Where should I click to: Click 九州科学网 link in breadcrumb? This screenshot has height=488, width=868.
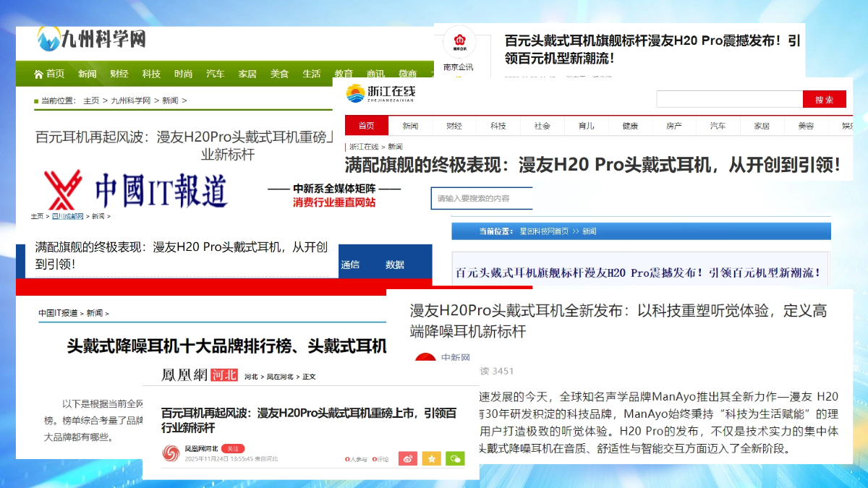tap(130, 100)
